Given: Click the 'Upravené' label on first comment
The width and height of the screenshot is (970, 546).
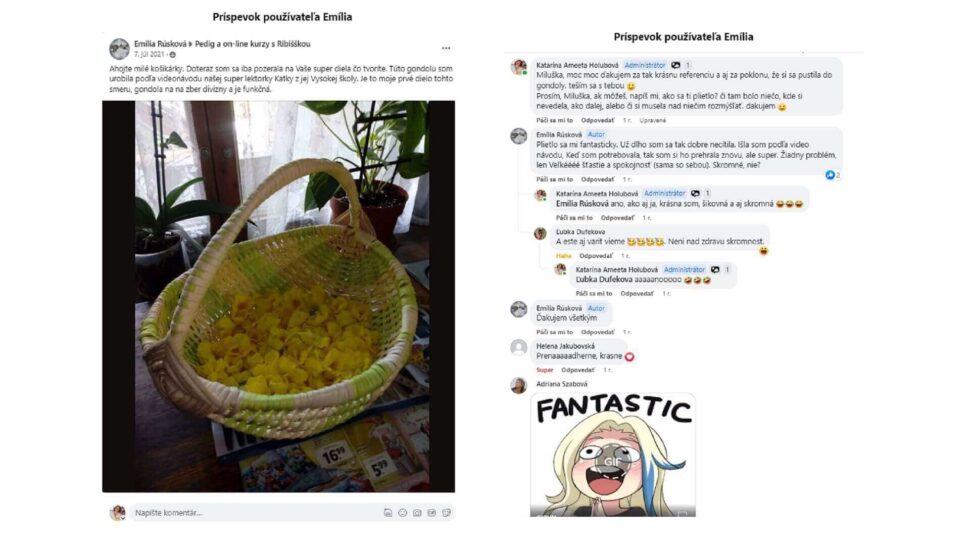Looking at the screenshot, I should tap(653, 120).
